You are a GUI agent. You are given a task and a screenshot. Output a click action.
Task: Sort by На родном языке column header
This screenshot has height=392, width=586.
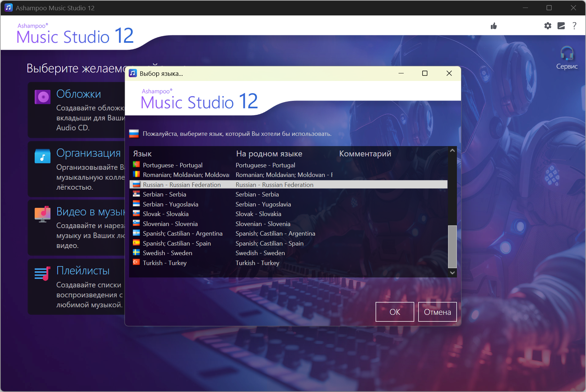[x=269, y=154]
